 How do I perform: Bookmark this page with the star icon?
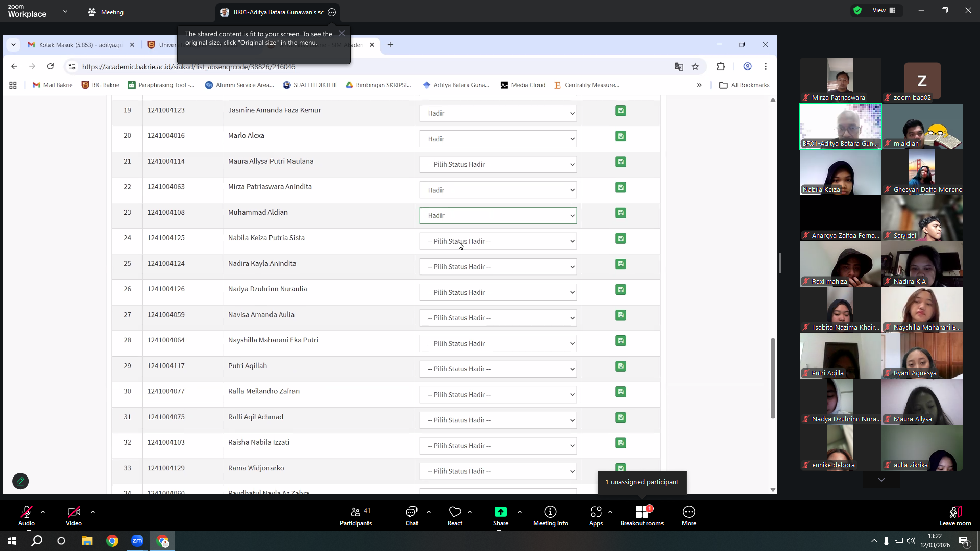tap(695, 67)
